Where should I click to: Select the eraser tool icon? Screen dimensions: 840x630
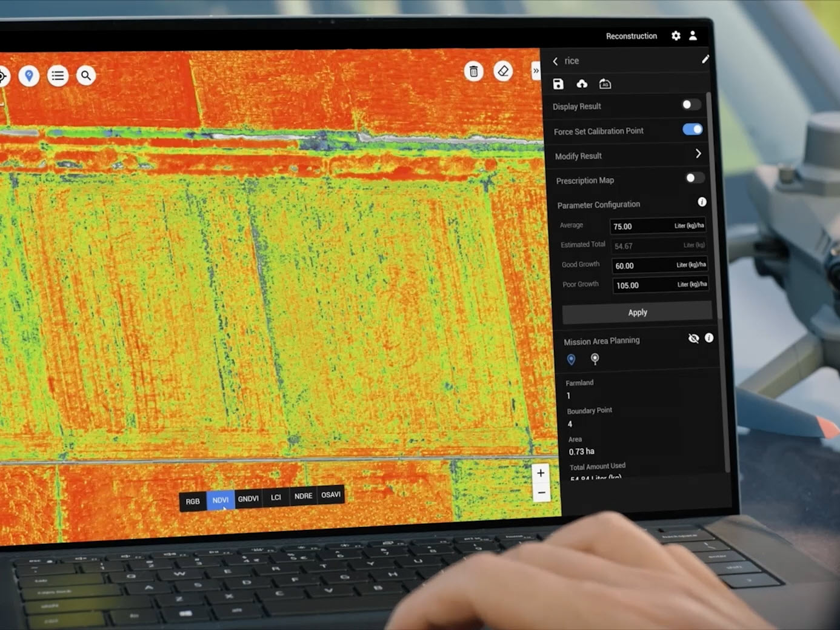click(x=503, y=71)
